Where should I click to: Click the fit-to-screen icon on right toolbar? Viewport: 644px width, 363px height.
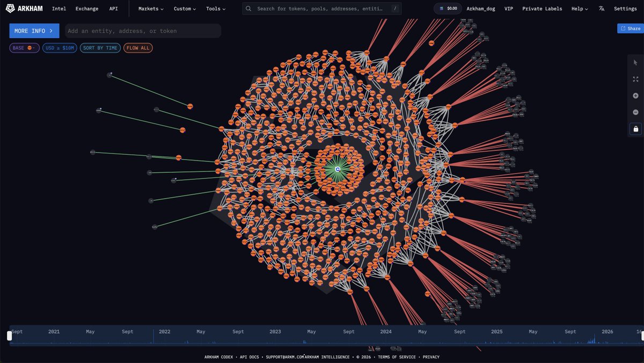pos(635,79)
